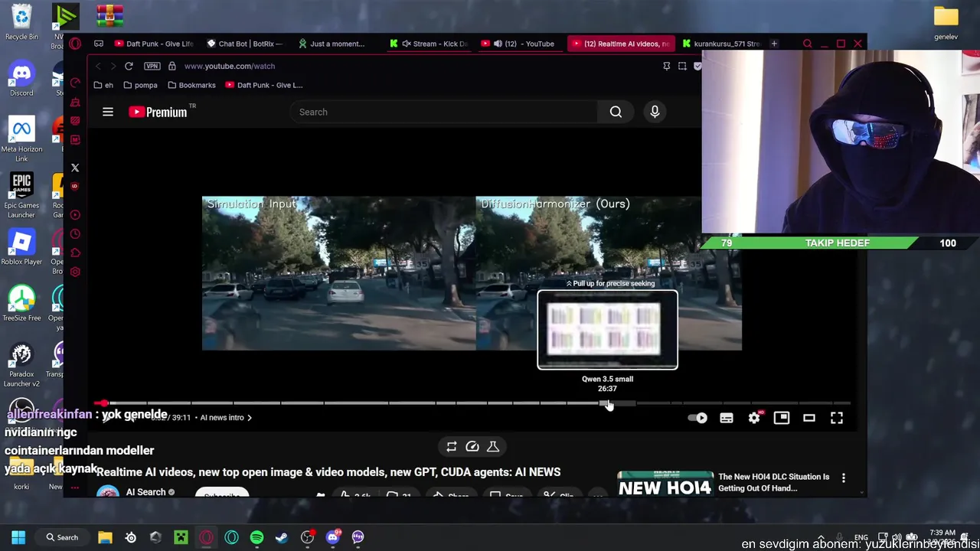Click the pin icon in address bar

coord(667,66)
